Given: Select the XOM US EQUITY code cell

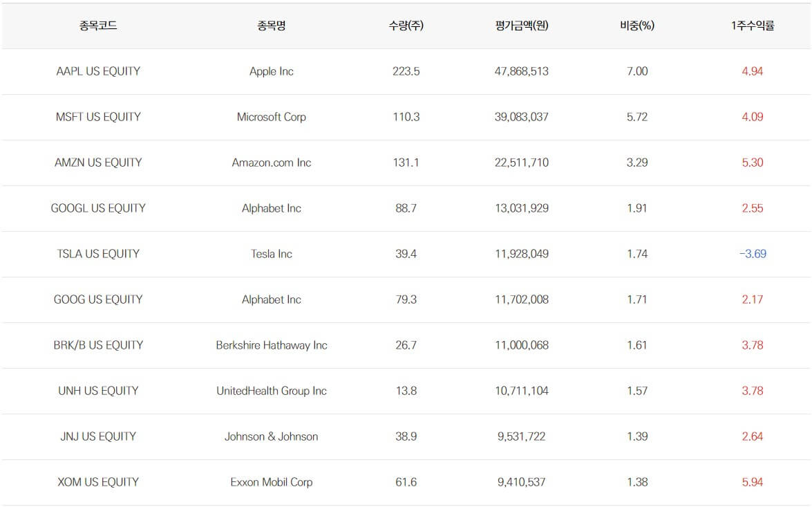Looking at the screenshot, I should [98, 481].
